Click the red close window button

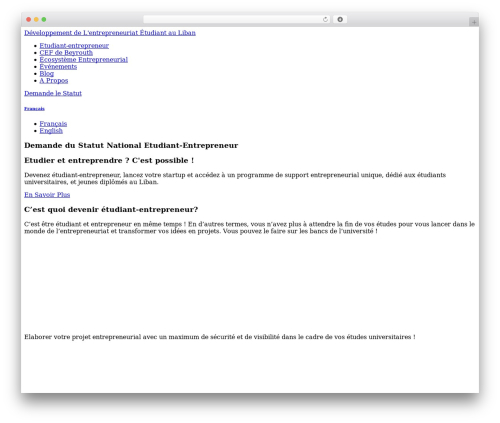click(x=29, y=20)
